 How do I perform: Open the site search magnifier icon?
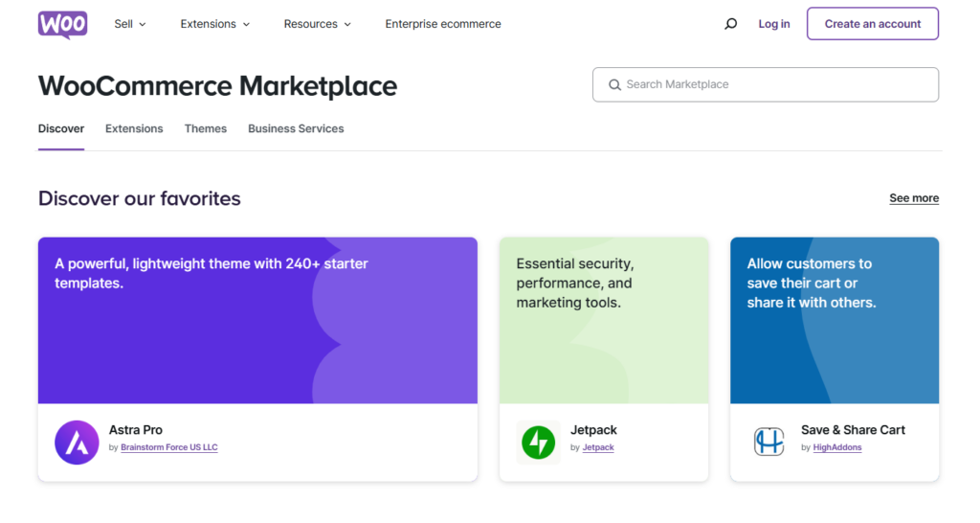(730, 24)
